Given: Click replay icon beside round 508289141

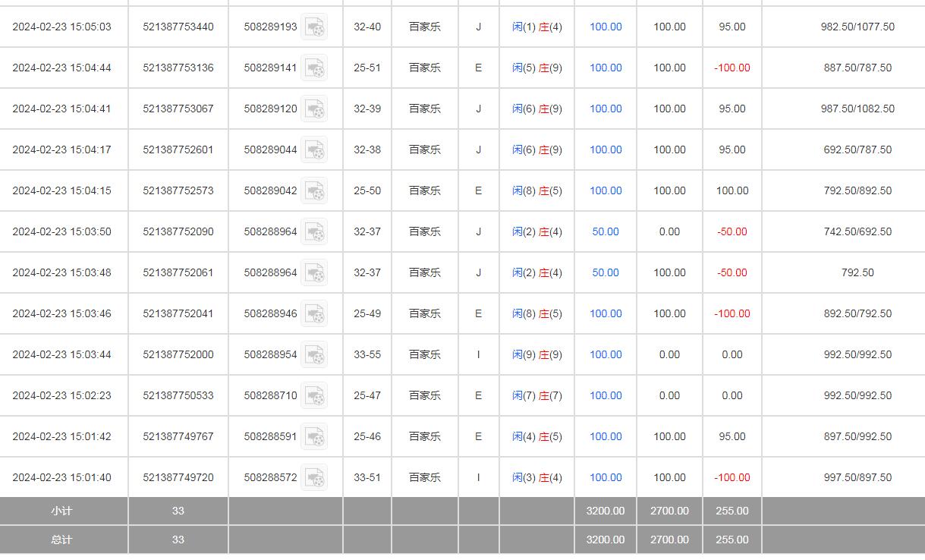Looking at the screenshot, I should 314,68.
